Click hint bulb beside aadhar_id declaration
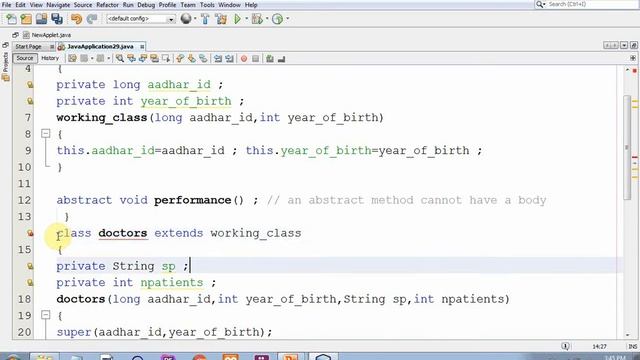Image resolution: width=640 pixels, height=360 pixels. pyautogui.click(x=30, y=84)
